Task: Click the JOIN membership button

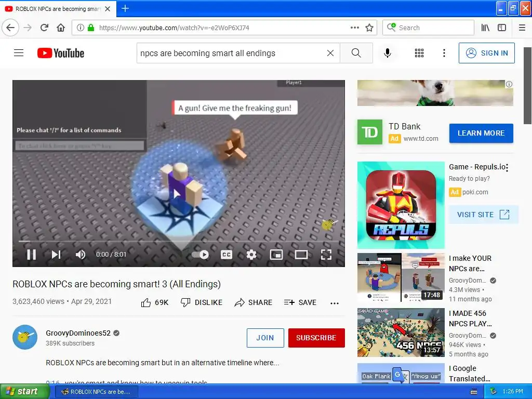Action: [265, 338]
